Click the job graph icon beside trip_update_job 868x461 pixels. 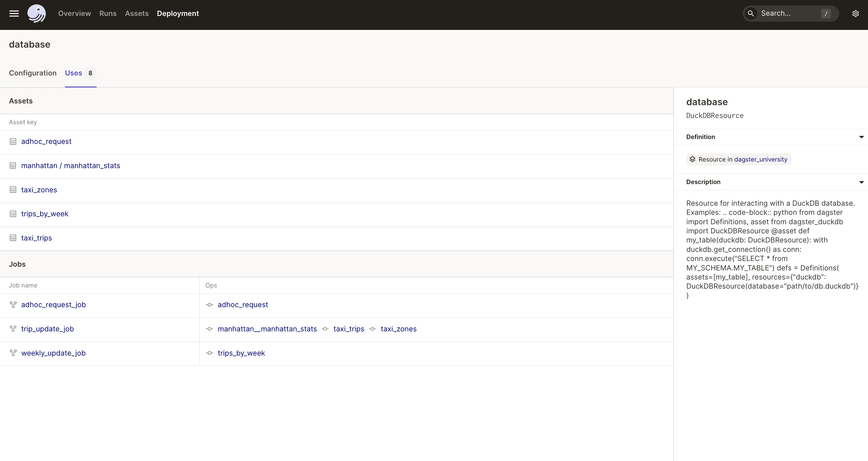click(x=13, y=329)
